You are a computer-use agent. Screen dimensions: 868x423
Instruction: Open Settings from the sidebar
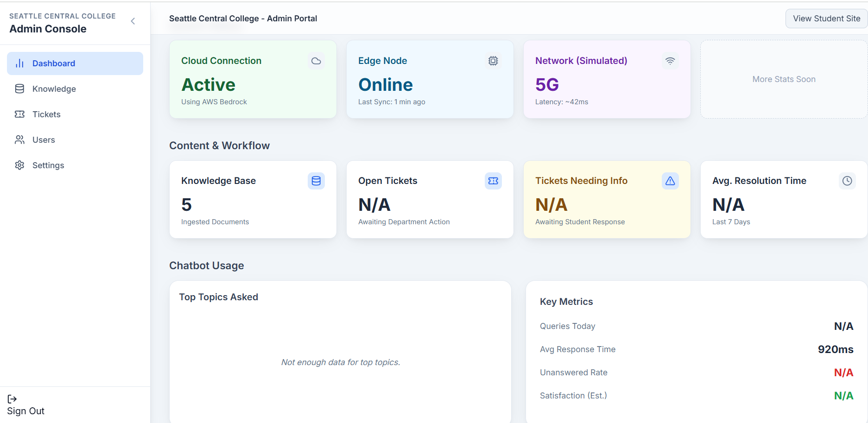(x=48, y=165)
